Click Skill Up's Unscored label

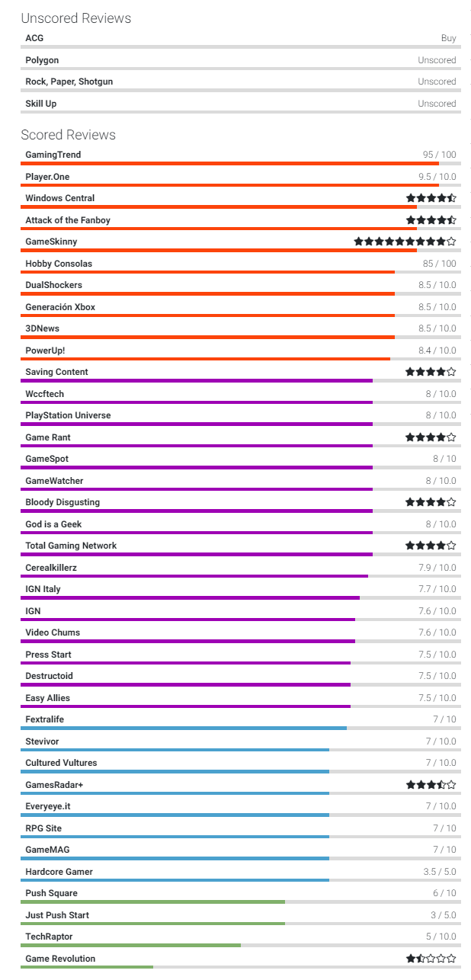coord(437,104)
